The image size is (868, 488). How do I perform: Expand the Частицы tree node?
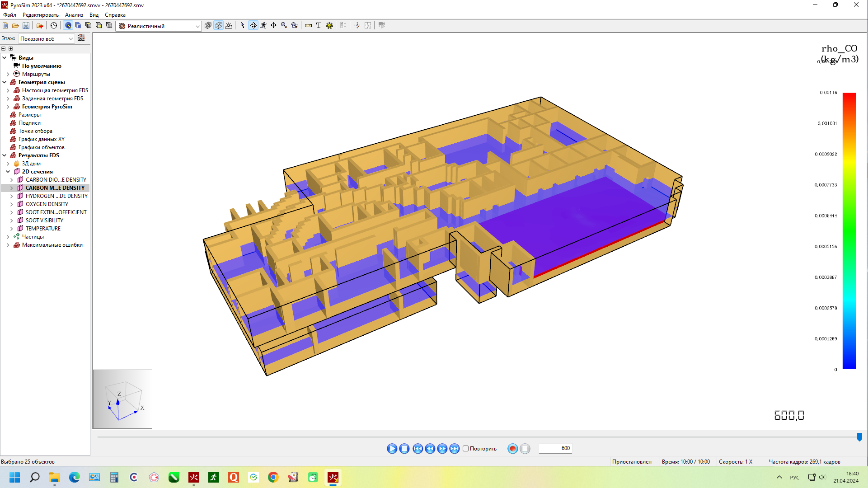pyautogui.click(x=8, y=237)
